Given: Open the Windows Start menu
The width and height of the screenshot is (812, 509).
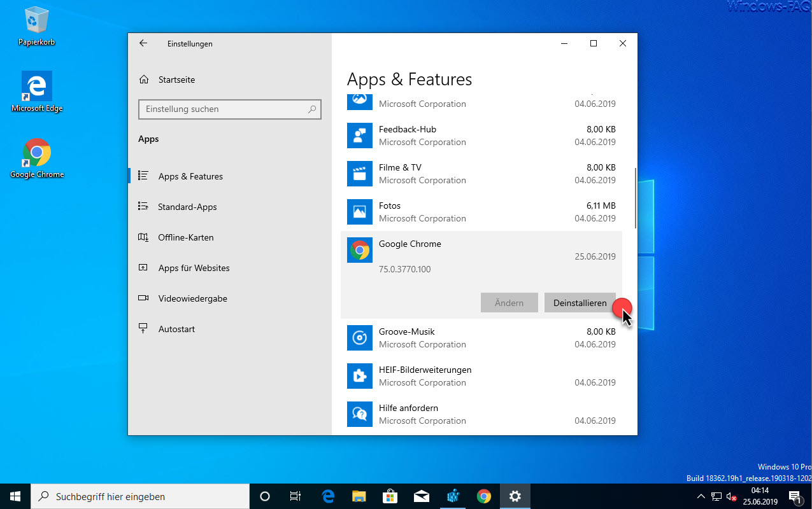Looking at the screenshot, I should coord(15,496).
